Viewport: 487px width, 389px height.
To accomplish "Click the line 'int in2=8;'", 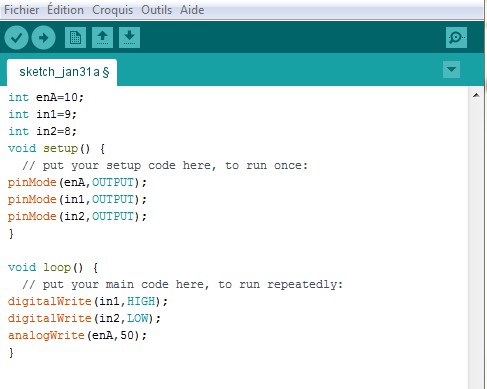I will (x=42, y=131).
